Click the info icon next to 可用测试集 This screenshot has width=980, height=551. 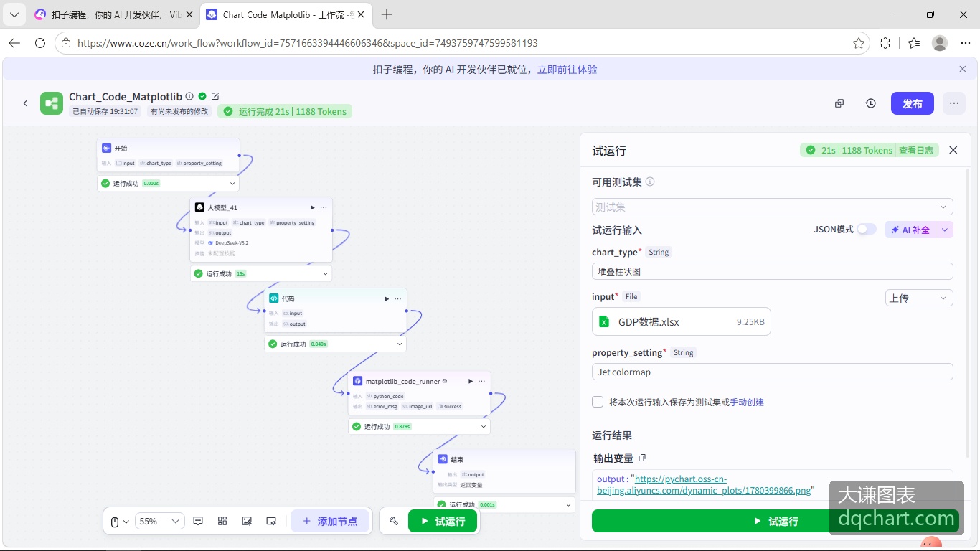click(x=650, y=182)
